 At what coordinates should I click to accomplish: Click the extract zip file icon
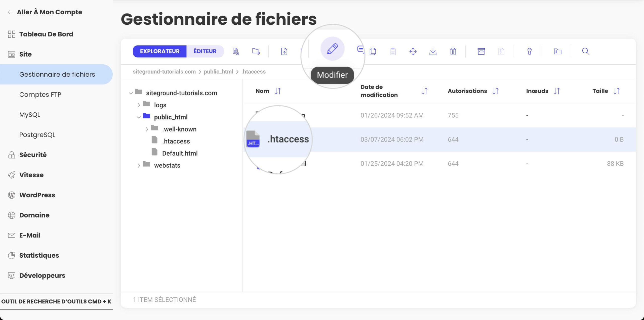coord(501,51)
